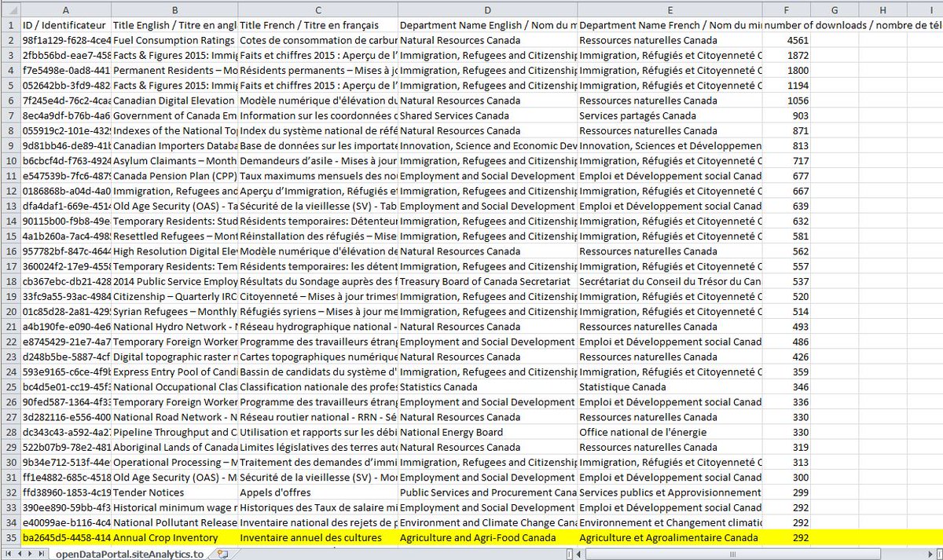Click 'Canada Pension Plan (CPP)' cell
Viewport: 943px width, 560px height.
[174, 176]
